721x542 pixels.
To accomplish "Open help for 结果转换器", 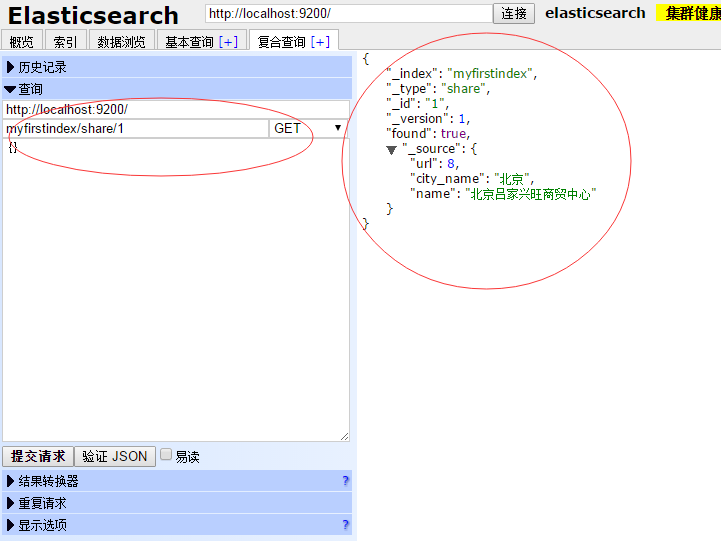I will click(345, 481).
